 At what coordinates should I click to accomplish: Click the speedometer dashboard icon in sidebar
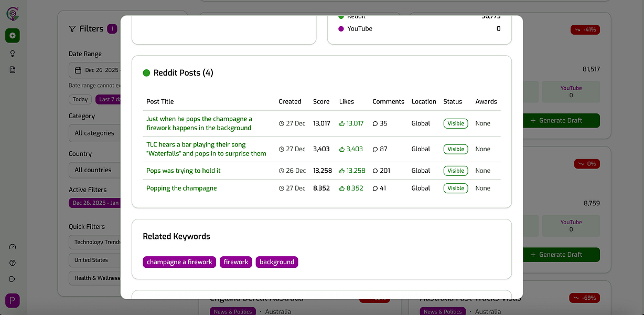pyautogui.click(x=13, y=247)
